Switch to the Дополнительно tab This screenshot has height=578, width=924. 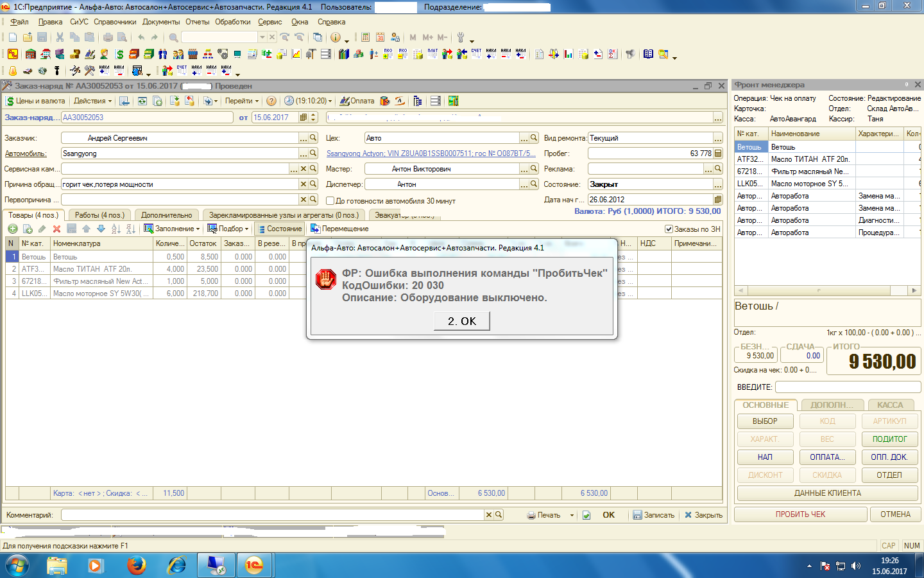[166, 215]
